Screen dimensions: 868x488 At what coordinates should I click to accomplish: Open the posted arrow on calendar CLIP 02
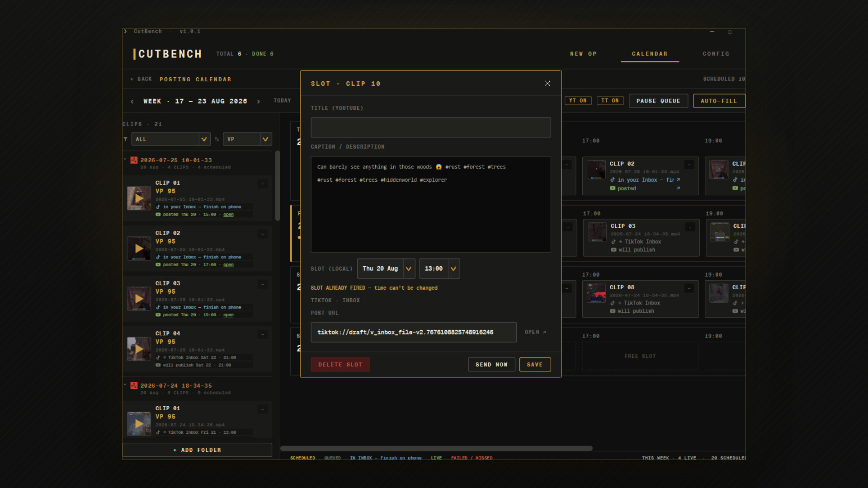pyautogui.click(x=678, y=188)
